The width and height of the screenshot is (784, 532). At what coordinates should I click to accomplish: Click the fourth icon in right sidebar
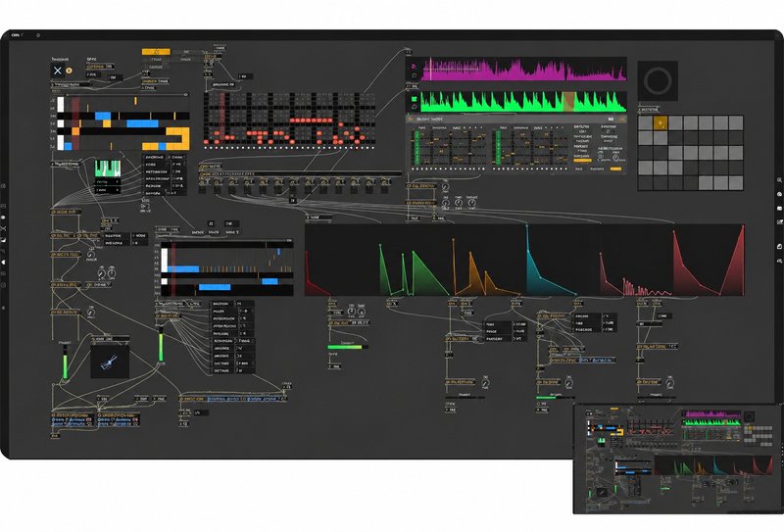click(779, 221)
